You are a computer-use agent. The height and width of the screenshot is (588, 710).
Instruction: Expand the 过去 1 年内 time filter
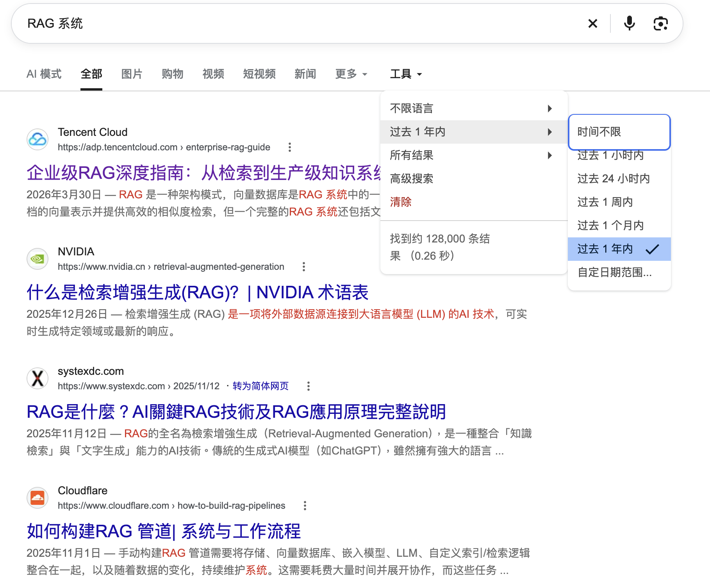pos(474,132)
